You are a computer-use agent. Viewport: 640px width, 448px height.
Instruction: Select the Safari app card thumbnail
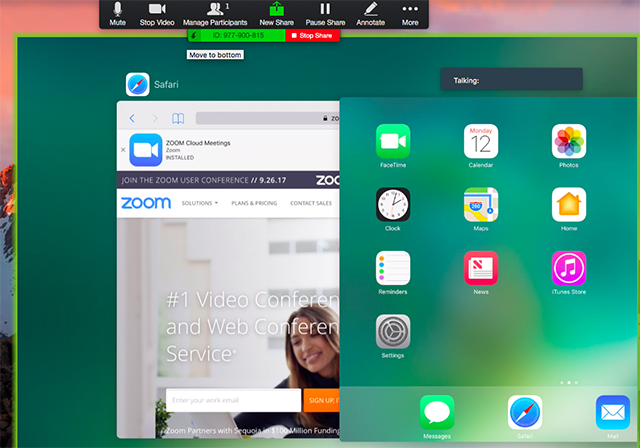(x=228, y=270)
